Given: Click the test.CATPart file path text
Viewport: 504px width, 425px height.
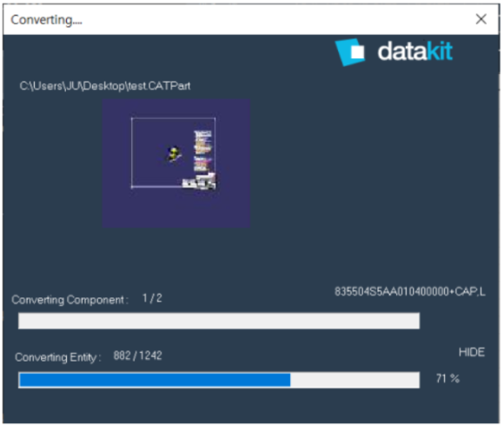Looking at the screenshot, I should click(x=105, y=86).
